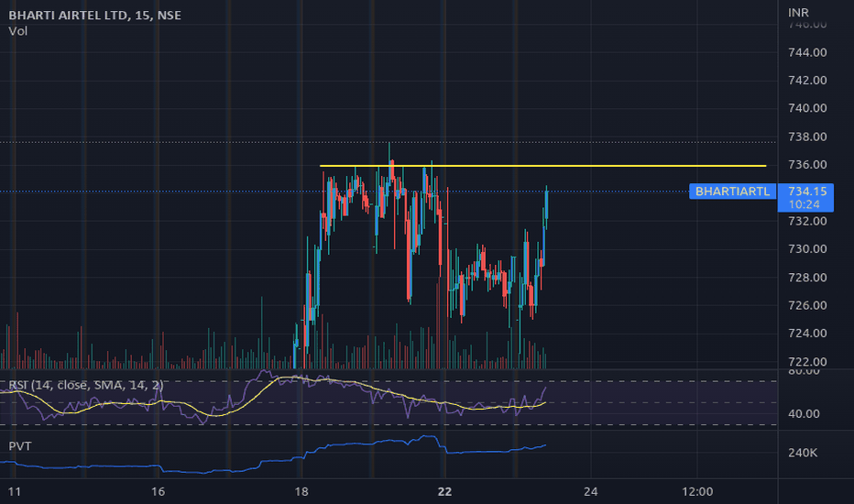Click the date label 11 on time axis
The image size is (854, 504).
point(15,491)
